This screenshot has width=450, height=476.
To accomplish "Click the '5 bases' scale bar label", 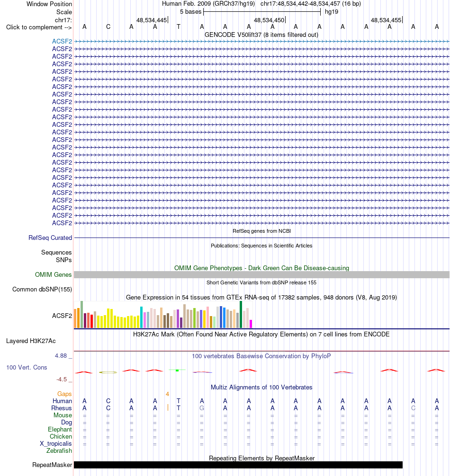I will [190, 12].
